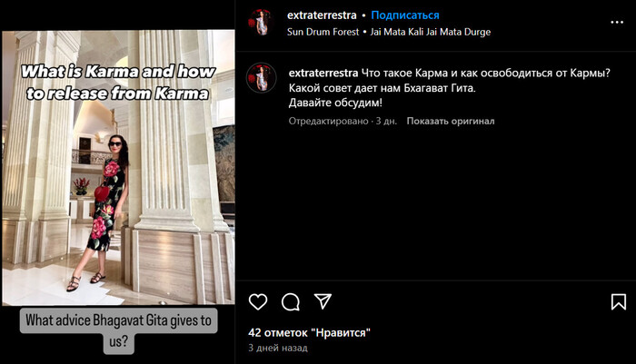Save the post with bookmark icon
This screenshot has height=364, width=636.
pos(619,302)
